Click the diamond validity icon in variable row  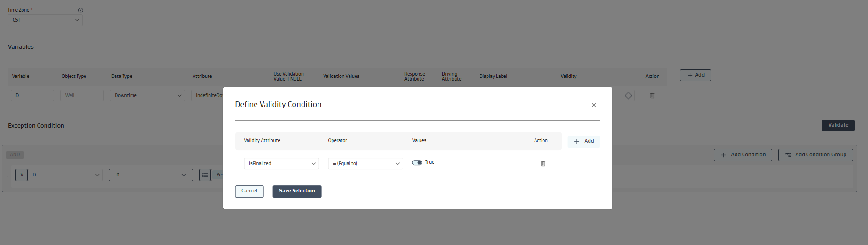point(628,96)
